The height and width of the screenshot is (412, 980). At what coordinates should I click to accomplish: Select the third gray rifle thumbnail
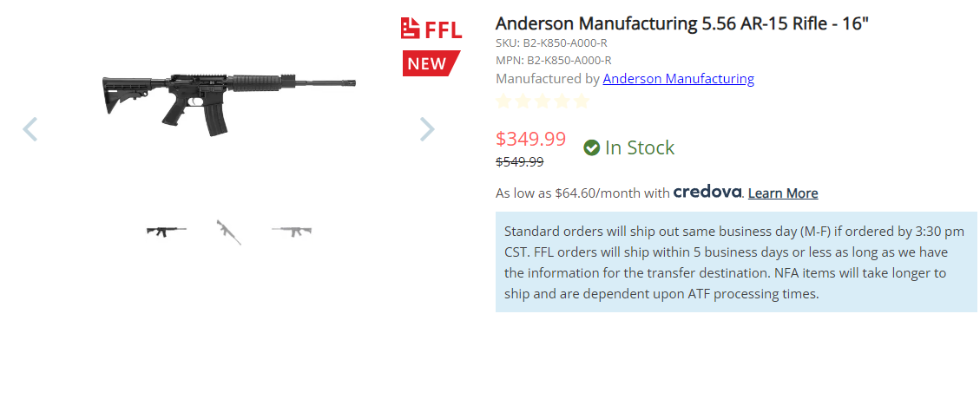(x=292, y=231)
